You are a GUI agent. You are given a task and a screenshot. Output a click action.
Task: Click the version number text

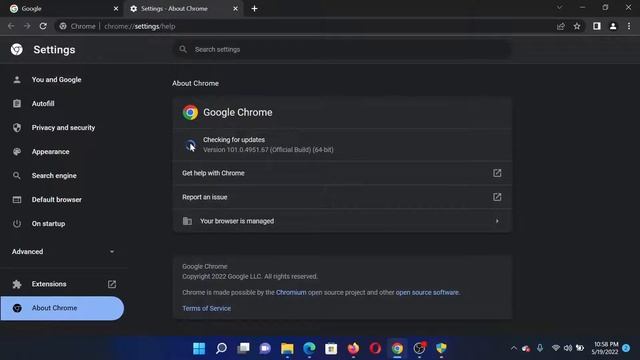tap(268, 150)
